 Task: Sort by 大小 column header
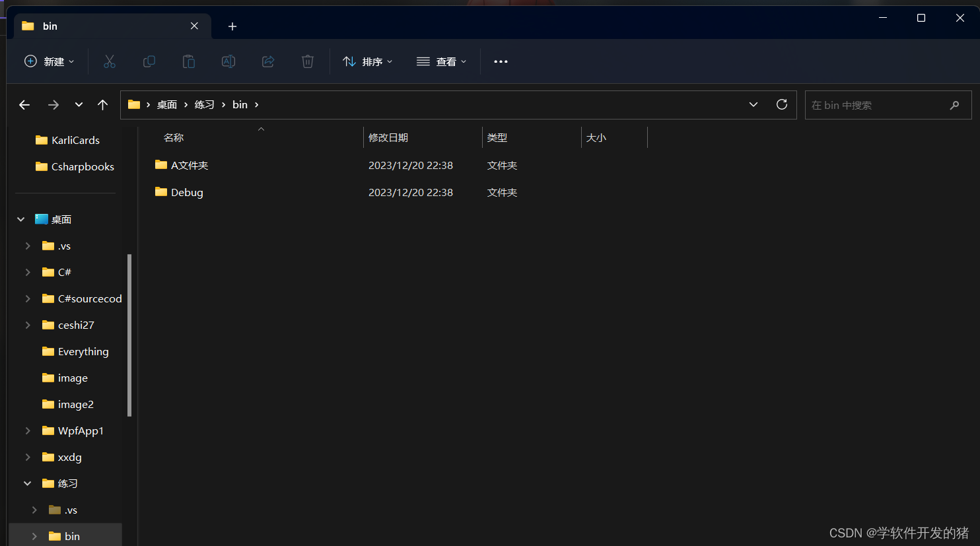tap(596, 137)
